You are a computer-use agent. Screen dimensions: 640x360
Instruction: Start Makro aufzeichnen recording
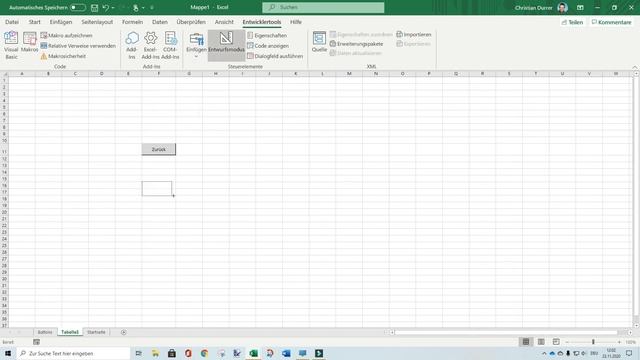pos(67,36)
